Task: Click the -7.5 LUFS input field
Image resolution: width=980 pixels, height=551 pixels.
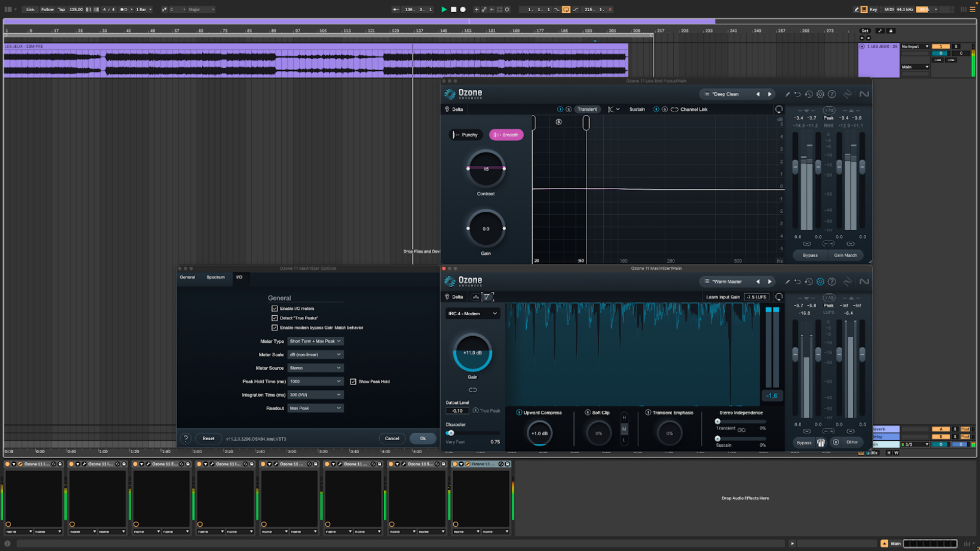Action: tap(756, 296)
